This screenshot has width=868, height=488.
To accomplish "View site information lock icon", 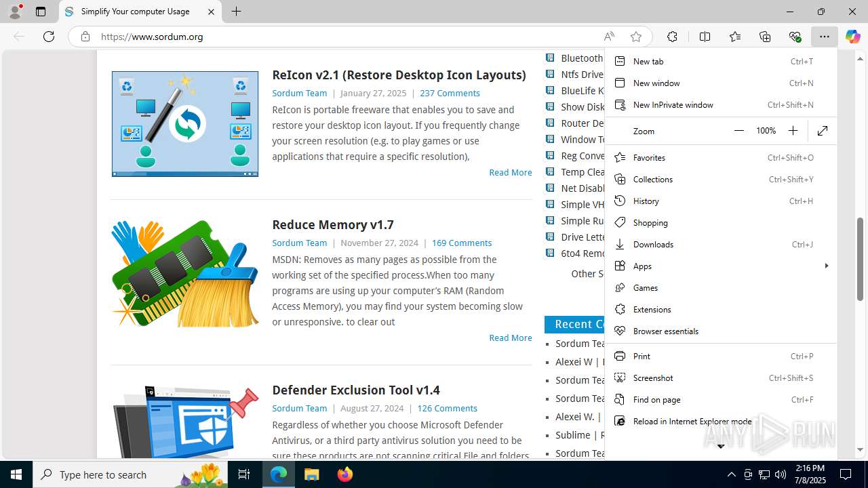I will 85,37.
